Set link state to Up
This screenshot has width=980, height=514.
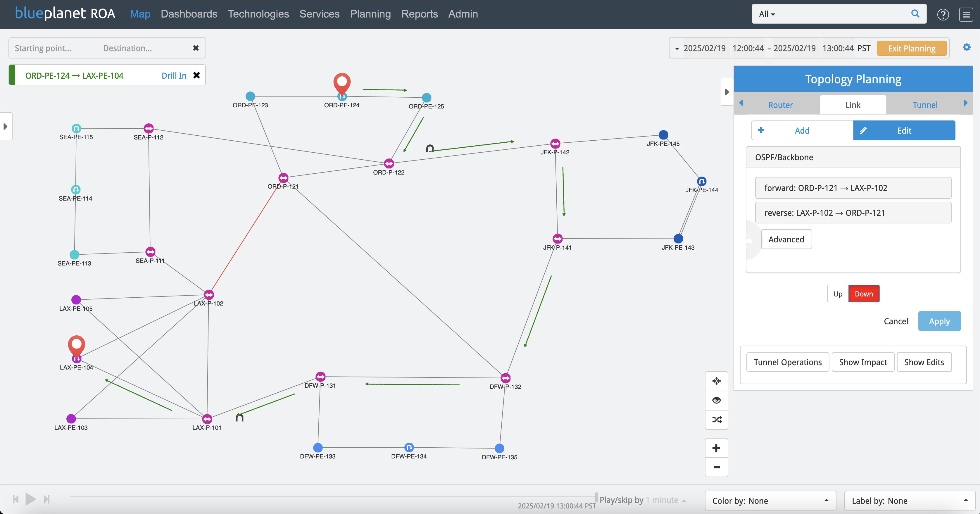838,294
